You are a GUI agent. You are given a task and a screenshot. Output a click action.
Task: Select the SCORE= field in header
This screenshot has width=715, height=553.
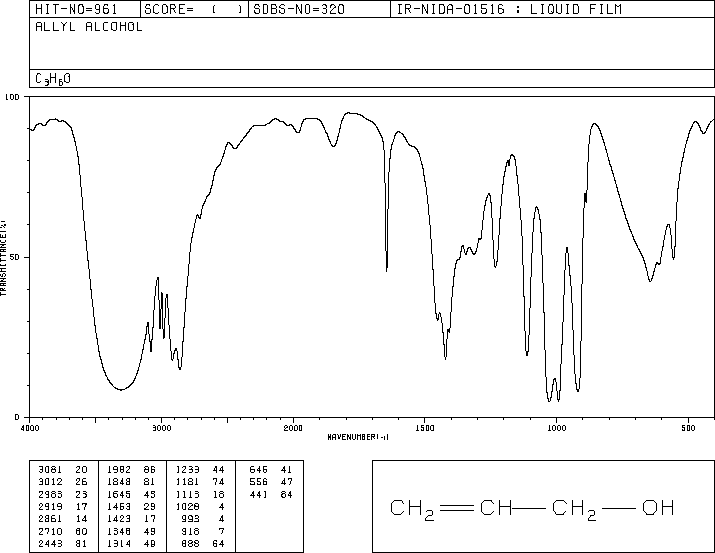194,9
